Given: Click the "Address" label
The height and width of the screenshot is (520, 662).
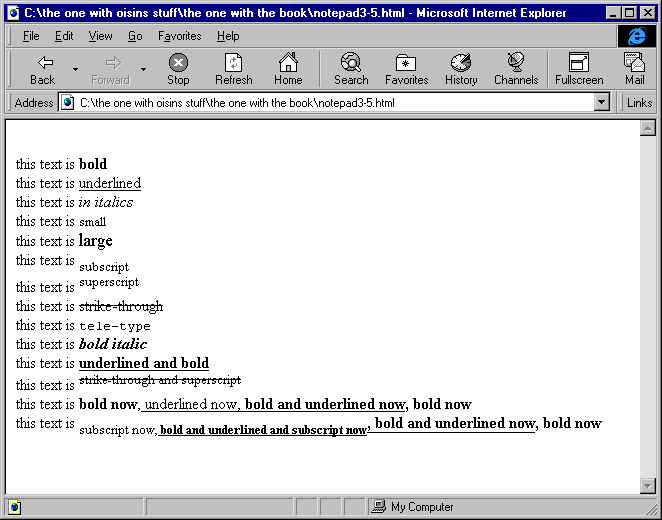Looking at the screenshot, I should [34, 103].
